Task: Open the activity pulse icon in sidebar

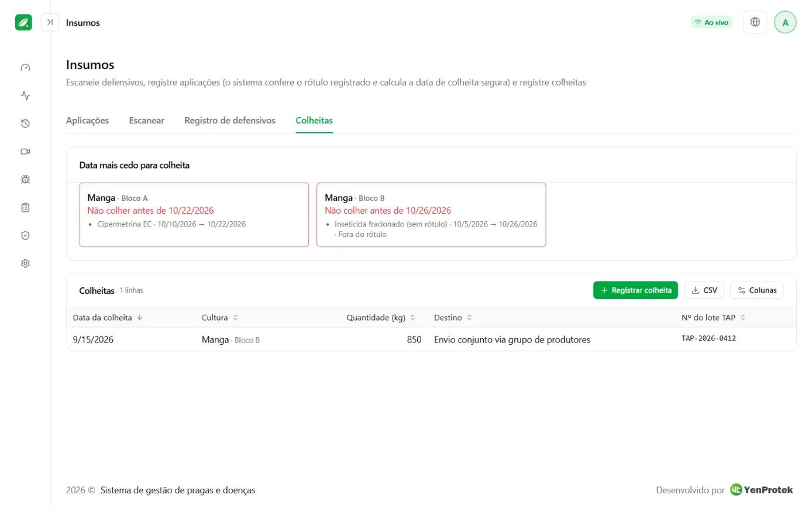Action: click(x=25, y=95)
